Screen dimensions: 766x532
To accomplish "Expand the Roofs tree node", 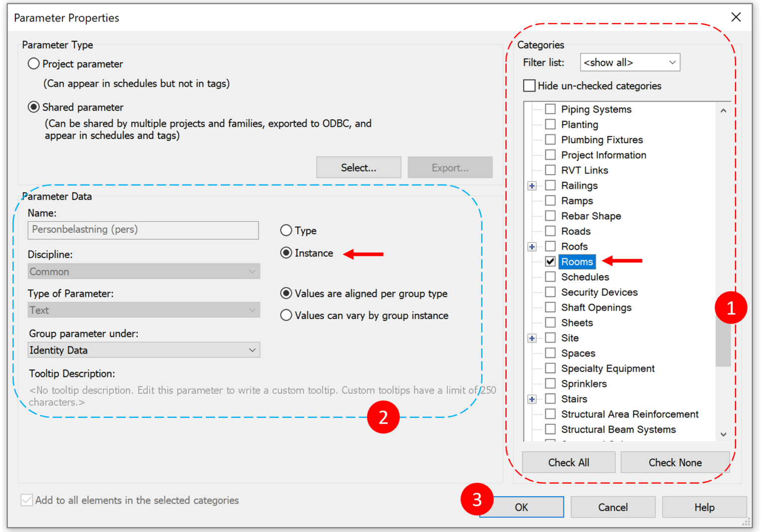I will (532, 247).
